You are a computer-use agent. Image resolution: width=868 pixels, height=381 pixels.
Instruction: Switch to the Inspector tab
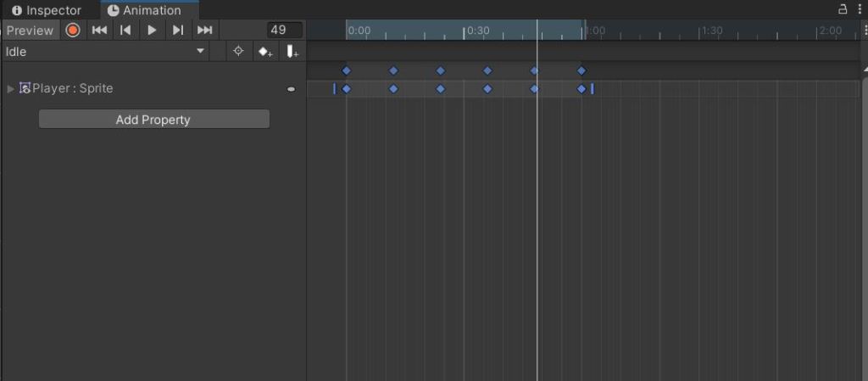coord(47,10)
